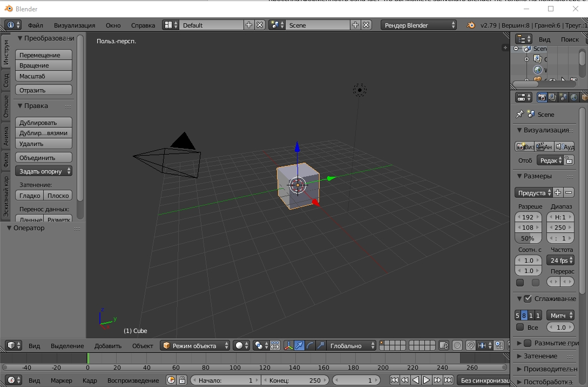Add a new screen layout next to Default
Viewport: 588px width, 387px height.
click(248, 25)
